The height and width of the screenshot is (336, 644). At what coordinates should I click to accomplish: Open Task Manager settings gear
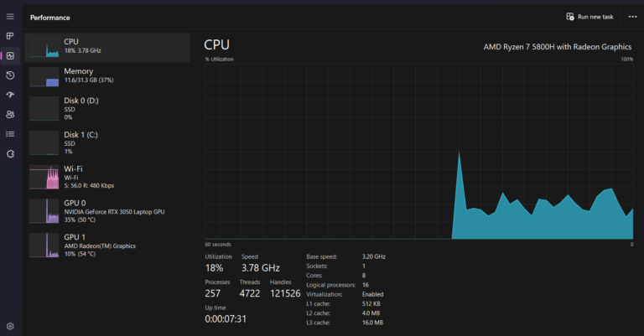pos(10,326)
